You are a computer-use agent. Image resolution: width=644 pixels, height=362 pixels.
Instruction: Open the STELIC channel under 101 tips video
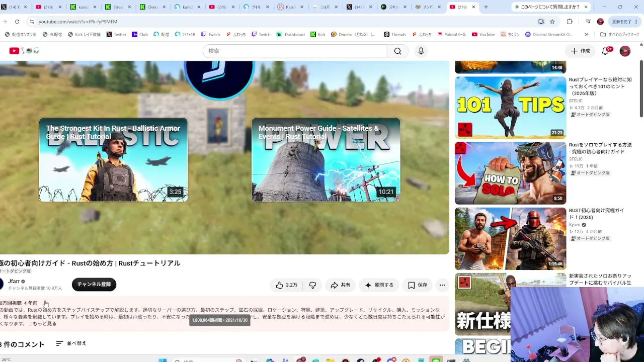click(x=576, y=101)
